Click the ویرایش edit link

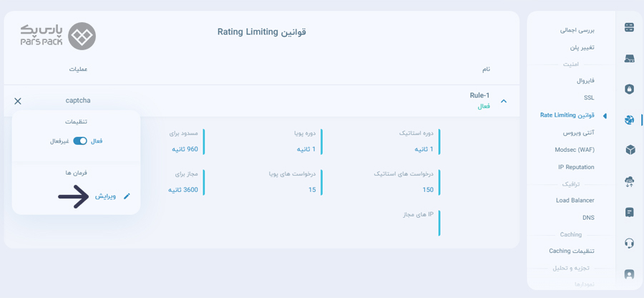pos(106,196)
